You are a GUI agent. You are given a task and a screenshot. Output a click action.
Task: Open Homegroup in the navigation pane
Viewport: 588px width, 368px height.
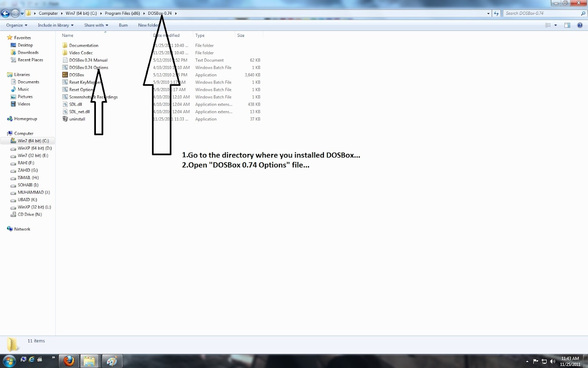(26, 118)
